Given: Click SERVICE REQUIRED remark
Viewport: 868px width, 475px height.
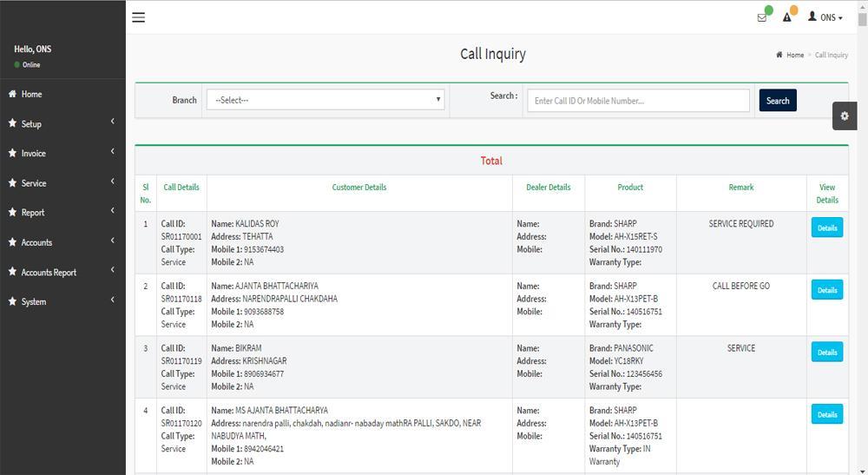Looking at the screenshot, I should click(741, 224).
